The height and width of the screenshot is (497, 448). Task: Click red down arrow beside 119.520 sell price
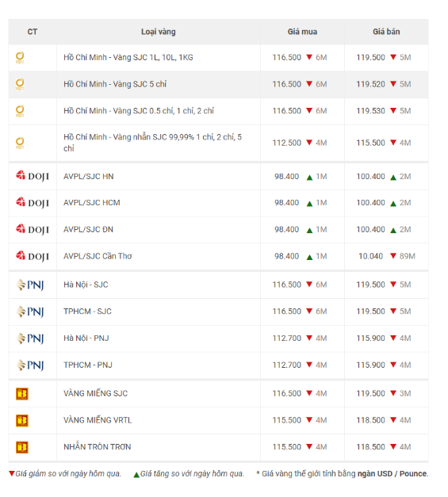pyautogui.click(x=393, y=84)
